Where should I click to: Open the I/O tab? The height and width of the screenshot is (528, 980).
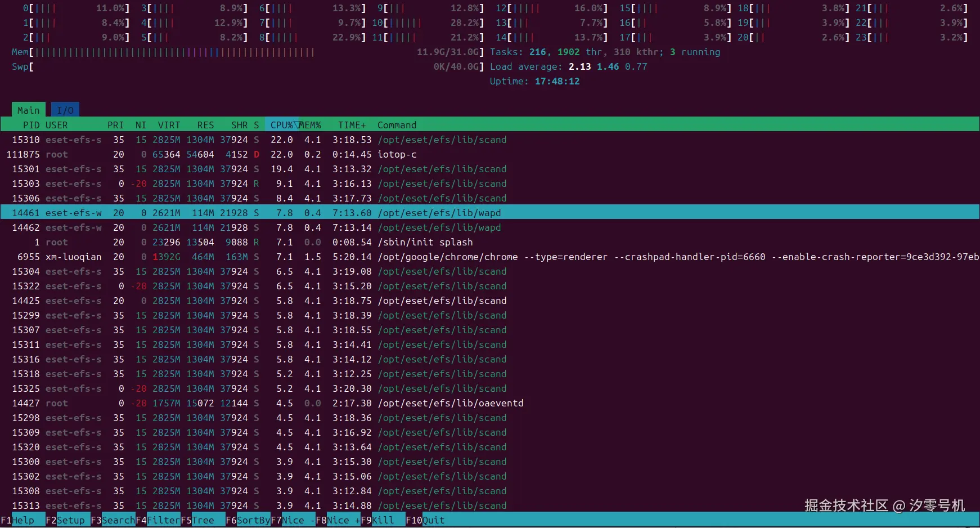tap(65, 110)
